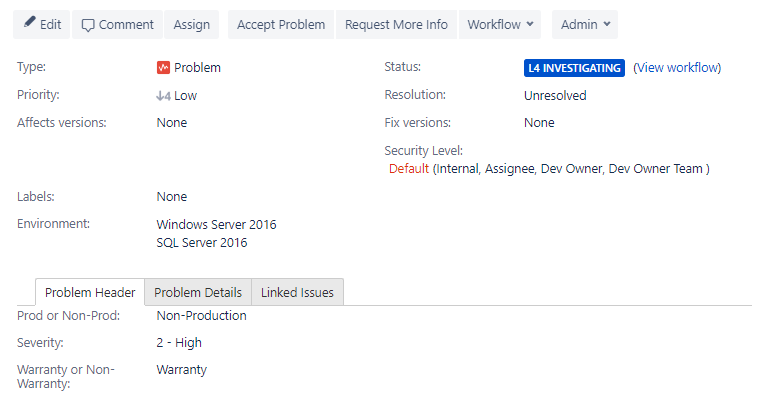Click the Severity field label
Image resolution: width=767 pixels, height=399 pixels.
coord(40,343)
